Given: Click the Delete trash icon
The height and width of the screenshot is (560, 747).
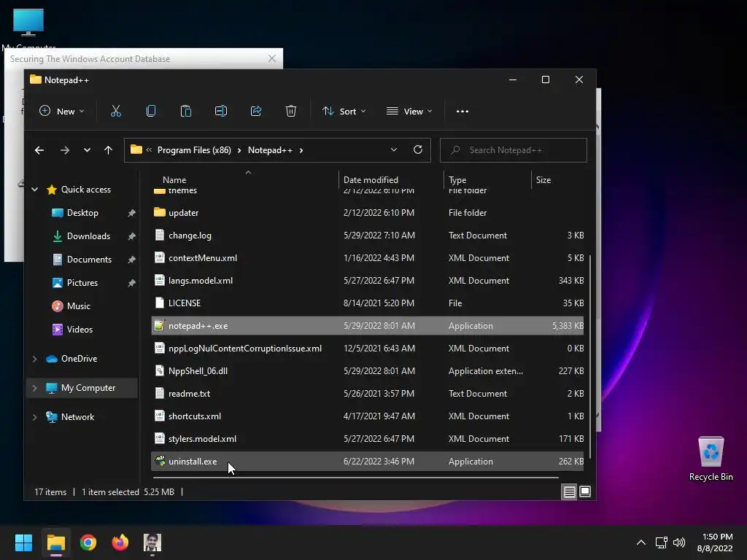Looking at the screenshot, I should pos(291,111).
